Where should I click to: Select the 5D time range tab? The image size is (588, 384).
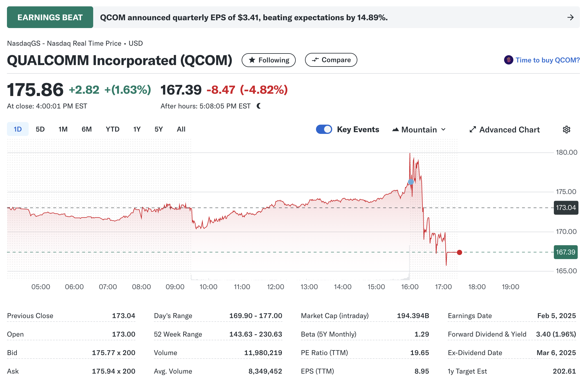click(40, 129)
